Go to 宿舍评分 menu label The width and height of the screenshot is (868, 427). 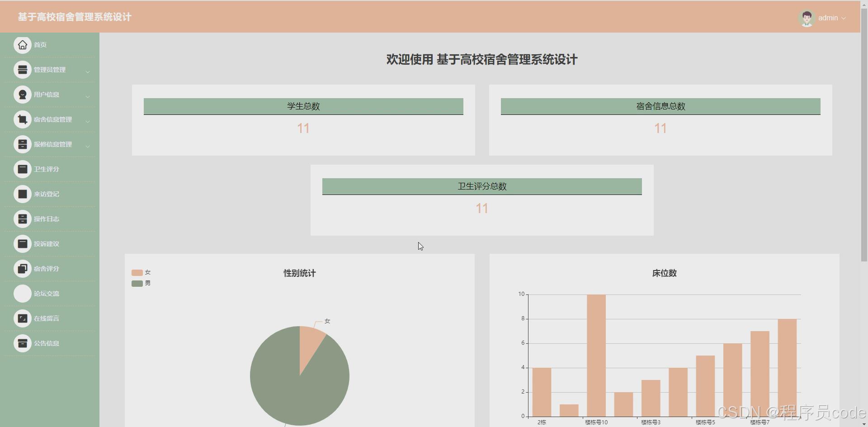point(47,269)
